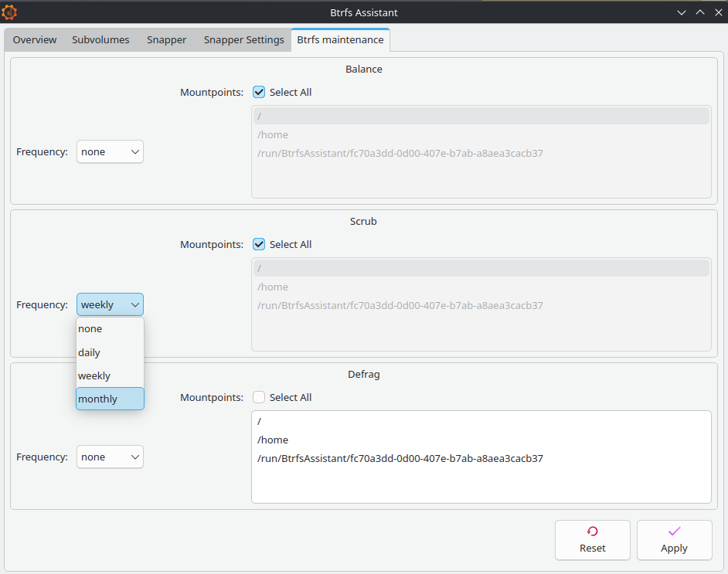The width and height of the screenshot is (728, 574).
Task: Open the Subvolumes tab
Action: click(x=100, y=40)
